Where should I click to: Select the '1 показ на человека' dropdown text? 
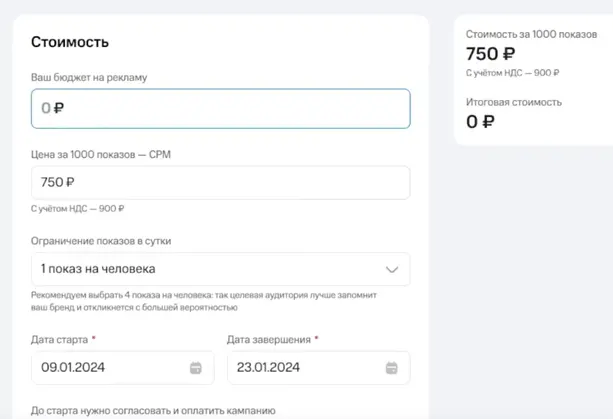point(98,269)
